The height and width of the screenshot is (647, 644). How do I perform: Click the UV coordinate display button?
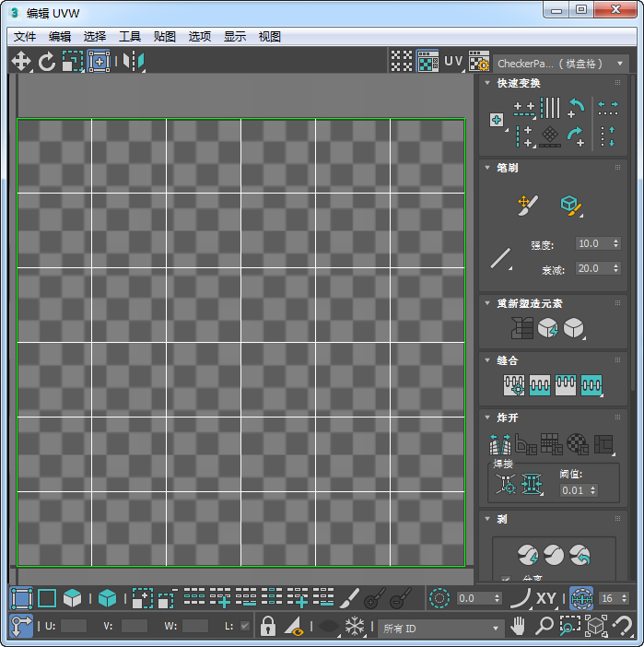(x=453, y=62)
